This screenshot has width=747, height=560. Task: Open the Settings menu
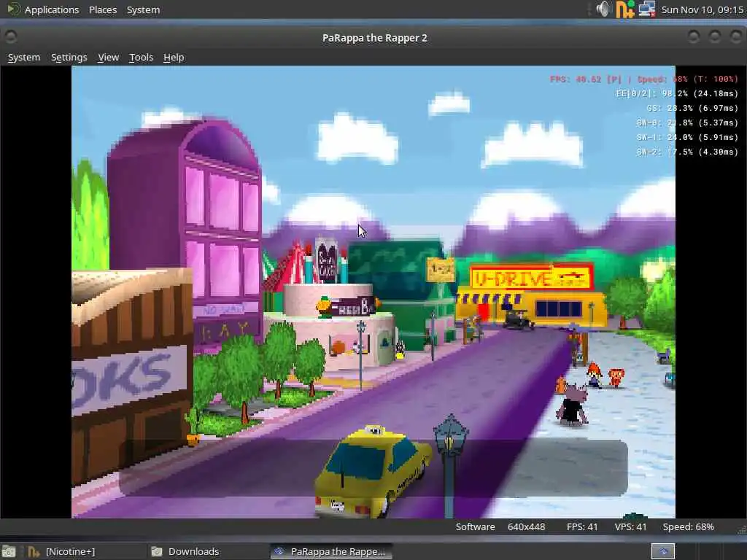tap(69, 57)
